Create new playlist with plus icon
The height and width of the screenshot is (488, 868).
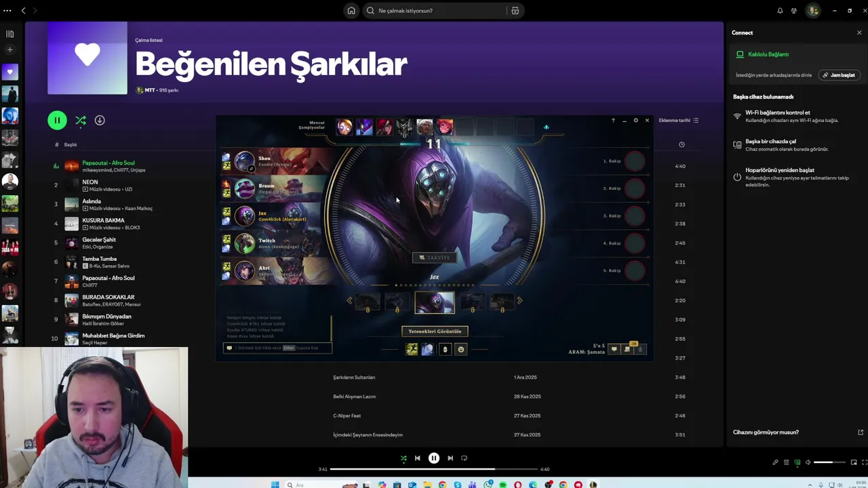pyautogui.click(x=9, y=50)
